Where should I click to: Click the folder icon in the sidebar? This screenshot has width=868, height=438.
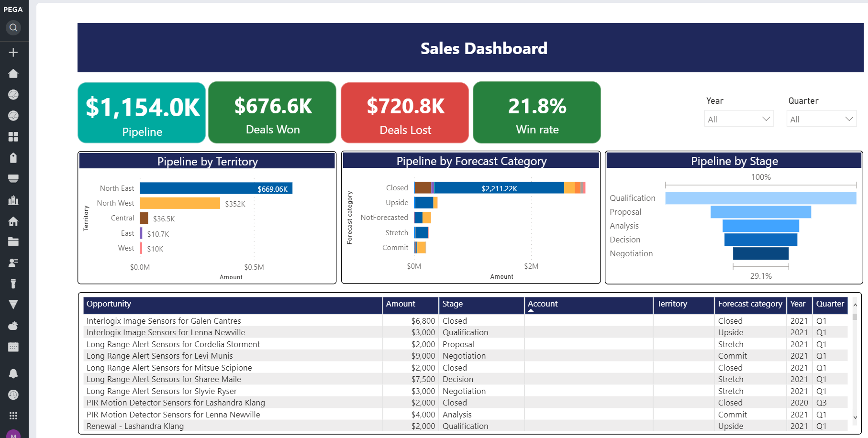(x=13, y=241)
